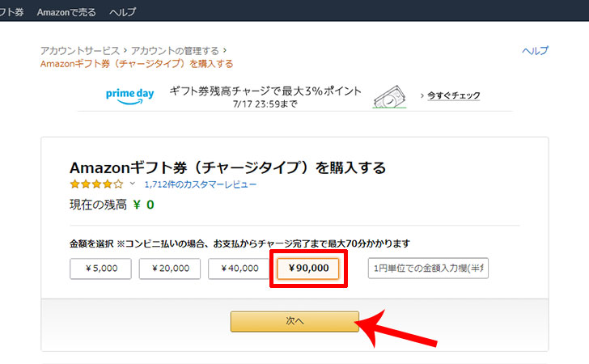Click the 次へ button
This screenshot has width=589, height=364.
point(294,321)
